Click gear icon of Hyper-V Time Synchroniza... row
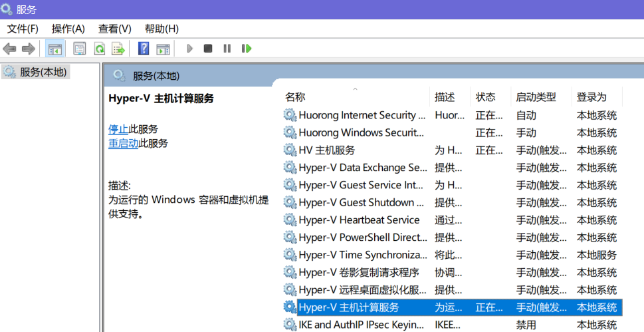 290,255
